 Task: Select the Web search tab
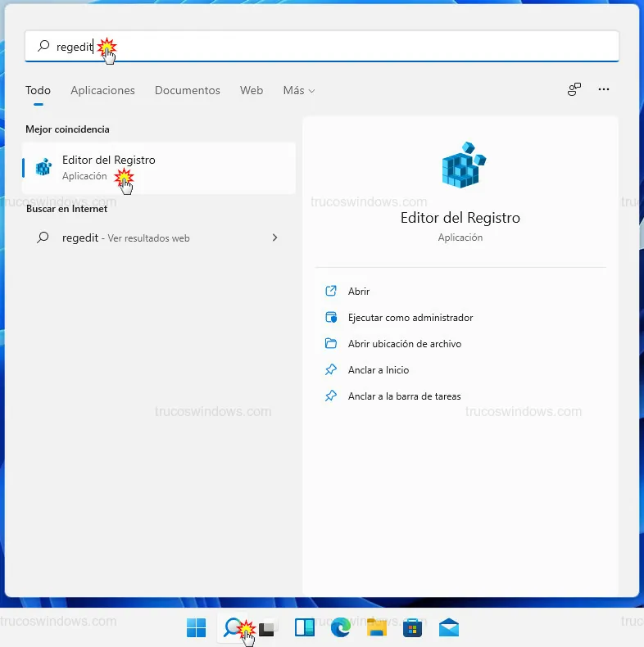(252, 90)
